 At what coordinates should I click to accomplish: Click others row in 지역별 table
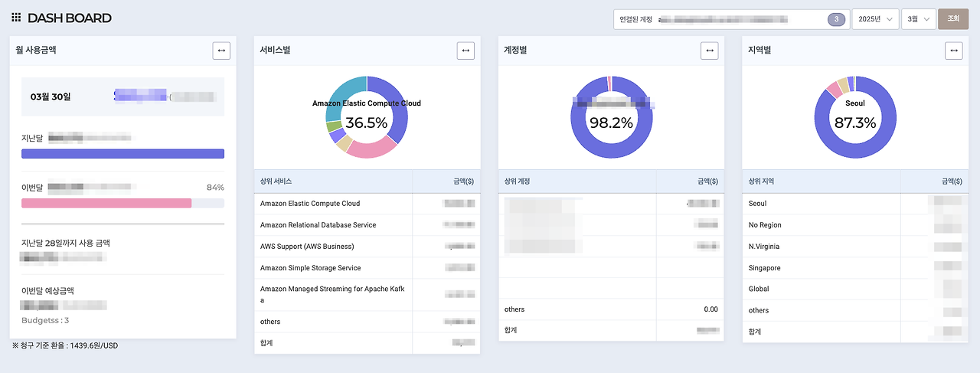tap(855, 310)
